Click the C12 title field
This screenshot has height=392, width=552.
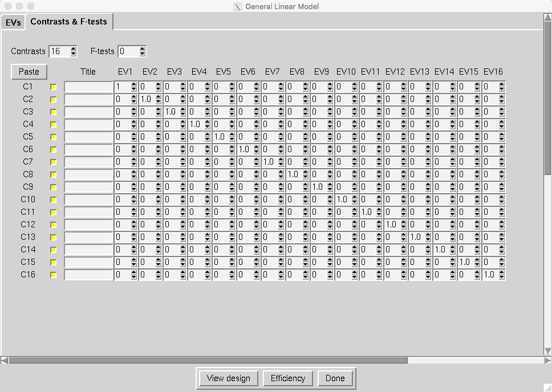pyautogui.click(x=89, y=224)
